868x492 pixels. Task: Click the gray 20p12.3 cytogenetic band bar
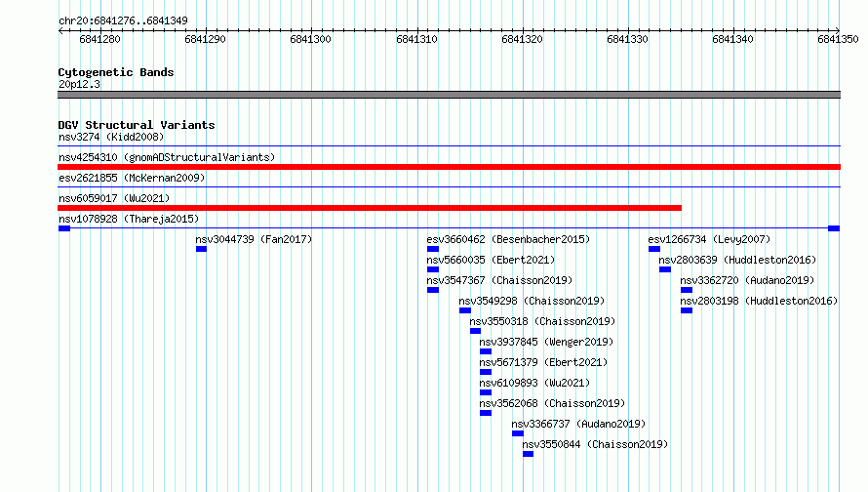pos(449,95)
